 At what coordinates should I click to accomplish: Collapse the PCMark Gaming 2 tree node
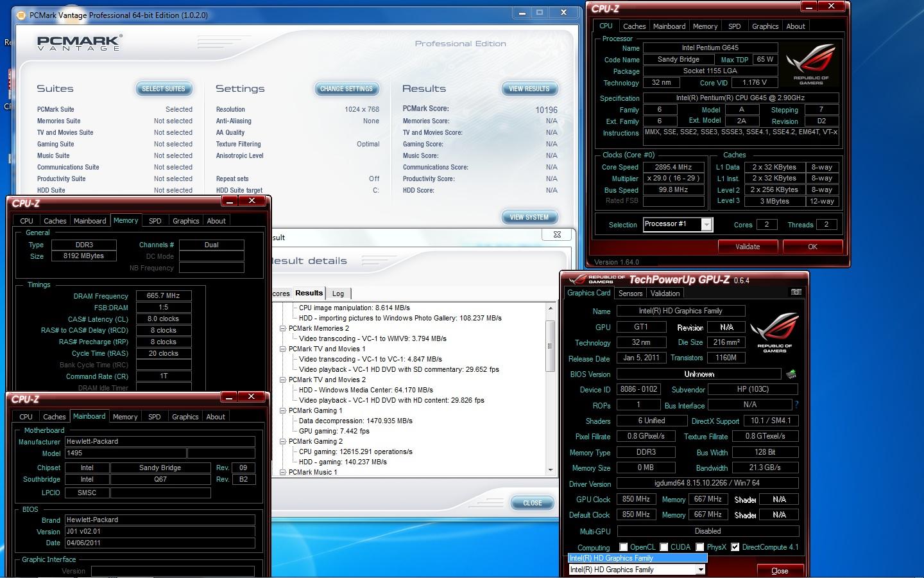282,441
